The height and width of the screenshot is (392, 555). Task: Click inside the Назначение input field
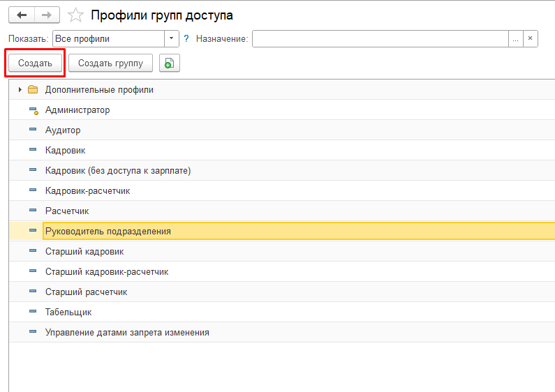[380, 39]
